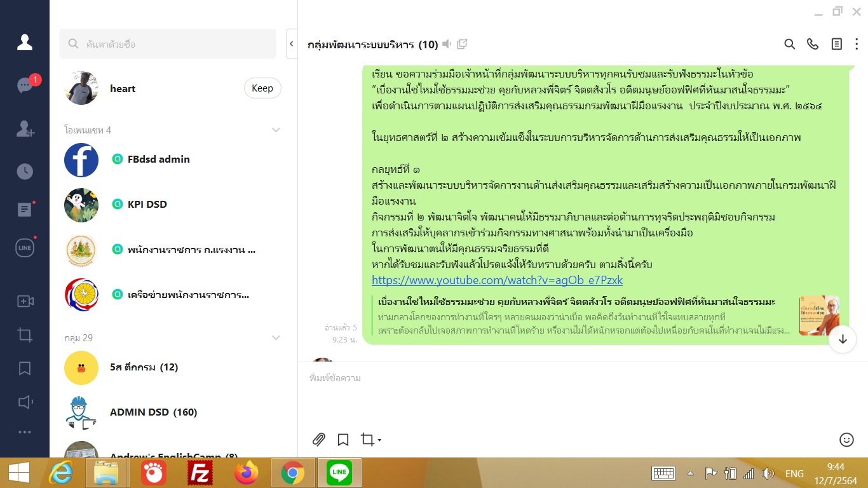The width and height of the screenshot is (868, 488).
Task: Collapse the โอเพนแชท 4 section
Action: click(276, 130)
